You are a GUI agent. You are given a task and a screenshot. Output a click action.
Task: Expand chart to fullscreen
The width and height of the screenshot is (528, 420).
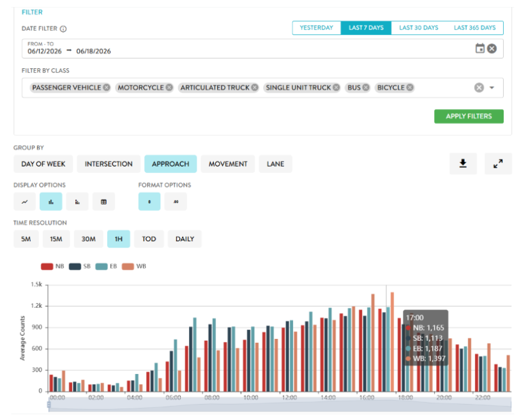[498, 163]
